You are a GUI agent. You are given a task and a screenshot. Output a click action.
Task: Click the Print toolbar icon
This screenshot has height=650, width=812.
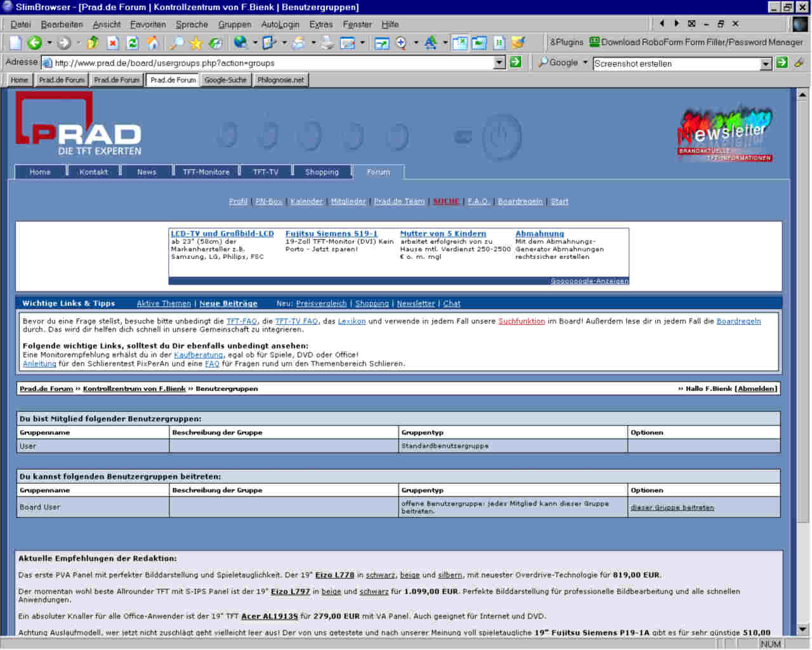pos(327,43)
